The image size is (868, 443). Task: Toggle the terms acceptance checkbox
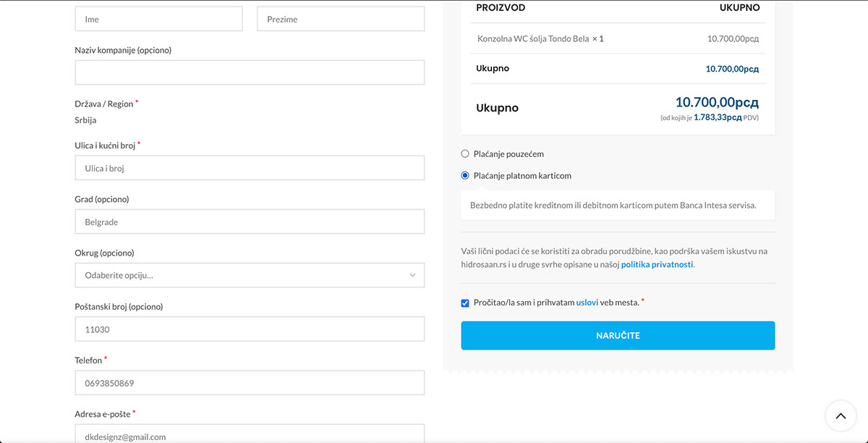point(465,303)
